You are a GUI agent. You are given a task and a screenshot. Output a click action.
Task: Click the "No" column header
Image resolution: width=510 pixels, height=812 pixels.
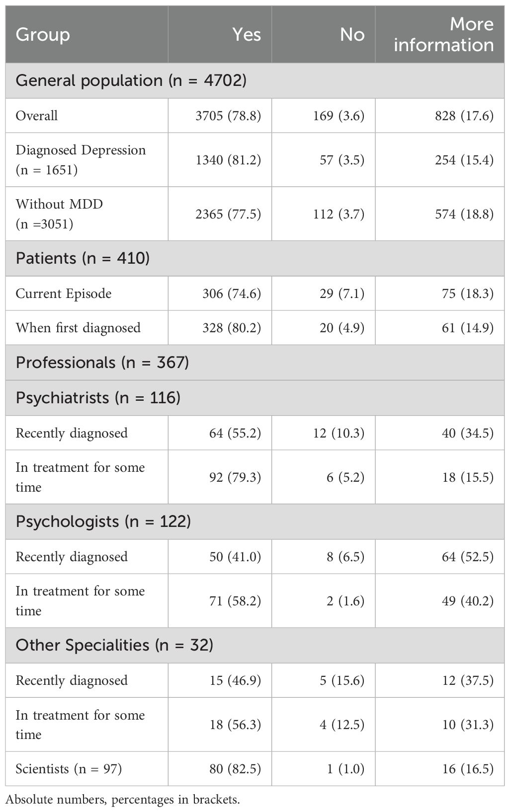(352, 35)
